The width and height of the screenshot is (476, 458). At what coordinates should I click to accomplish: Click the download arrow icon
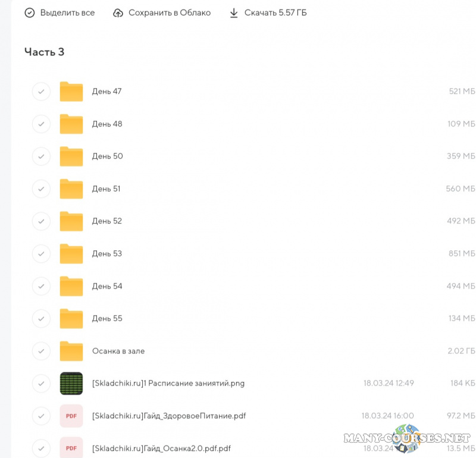tap(234, 13)
